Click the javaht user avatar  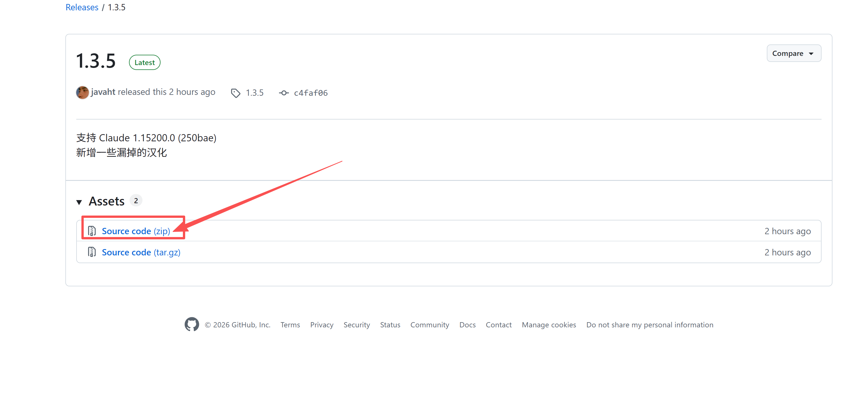point(83,92)
